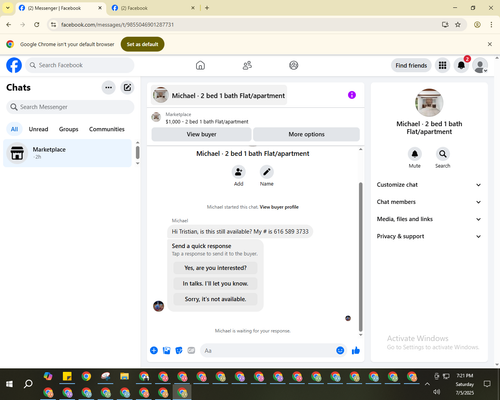The image size is (500, 400).
Task: Open conversation information purple icon
Action: [x=352, y=95]
